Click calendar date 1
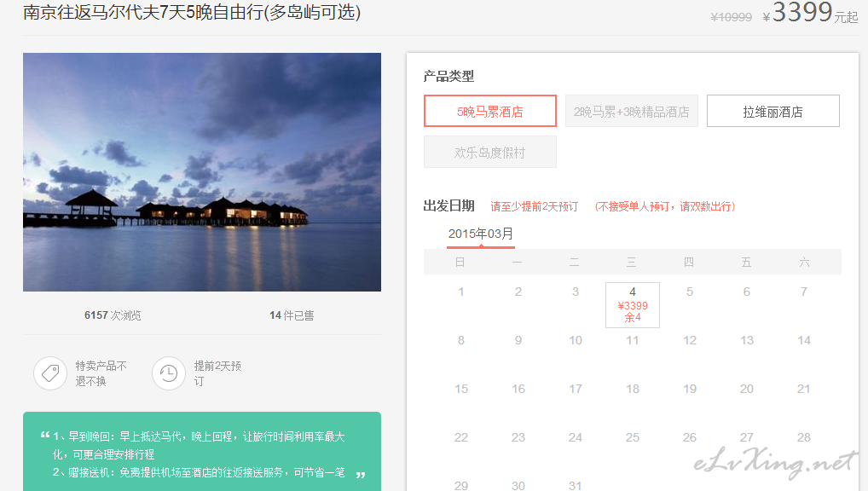The height and width of the screenshot is (491, 868). pos(461,292)
